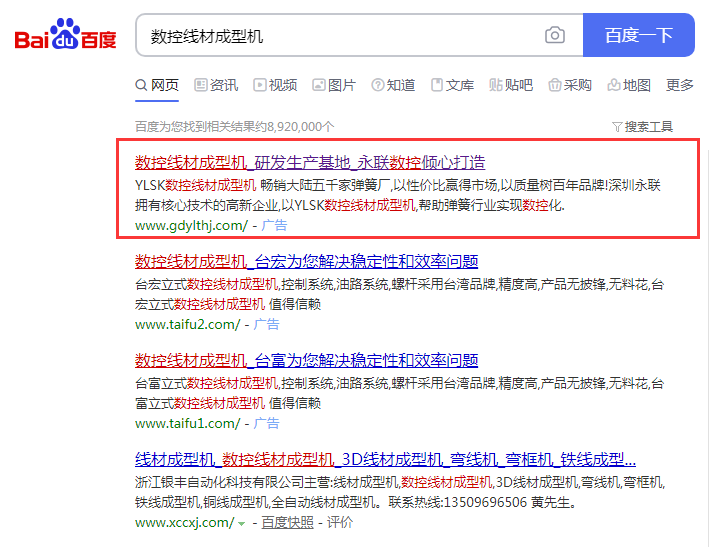Open the 台富 result title link
Image resolution: width=713 pixels, height=547 pixels.
(306, 360)
